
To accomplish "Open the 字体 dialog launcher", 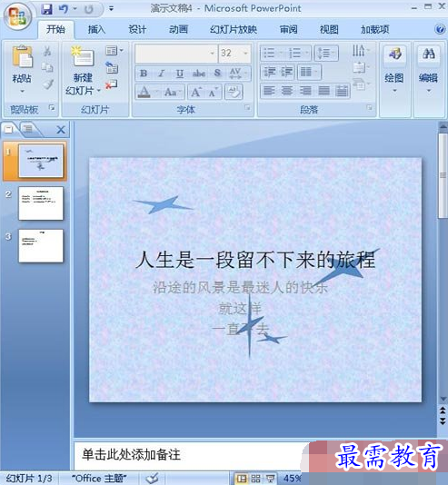I will [x=247, y=108].
